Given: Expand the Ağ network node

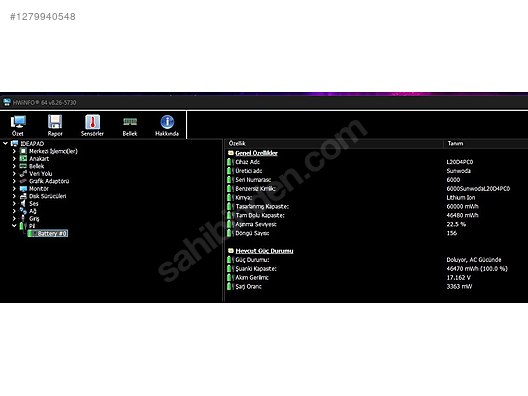Looking at the screenshot, I should (14, 211).
